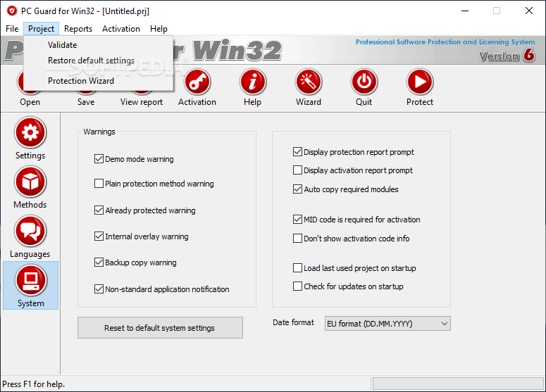Click the Save toolbar label

[86, 102]
